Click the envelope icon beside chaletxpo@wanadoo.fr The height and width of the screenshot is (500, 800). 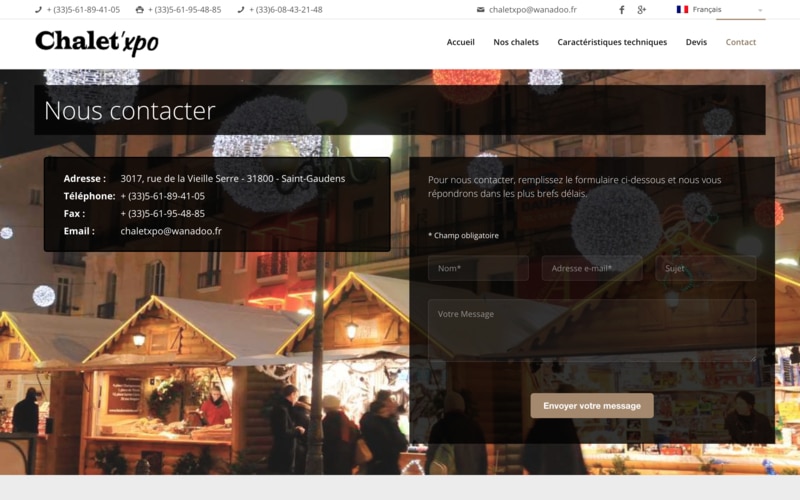480,10
